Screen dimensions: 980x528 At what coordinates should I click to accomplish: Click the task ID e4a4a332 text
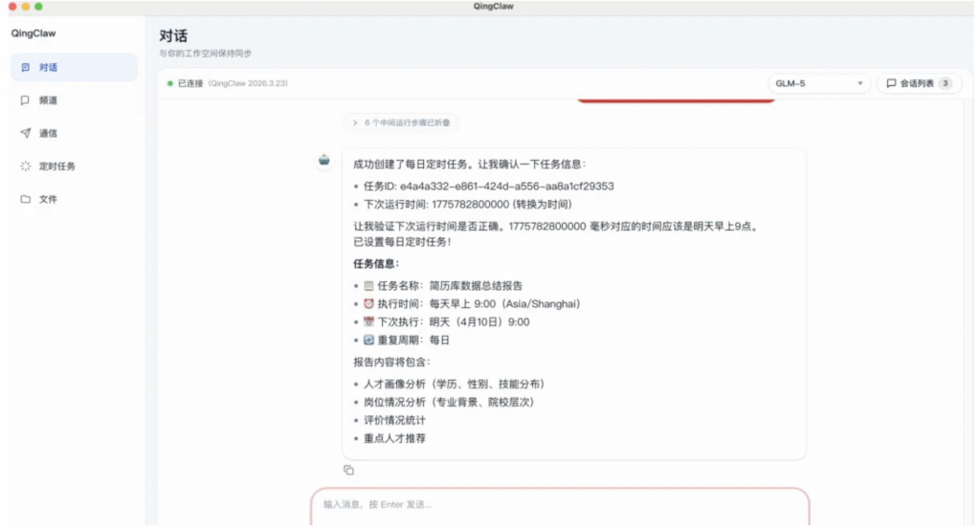point(488,187)
